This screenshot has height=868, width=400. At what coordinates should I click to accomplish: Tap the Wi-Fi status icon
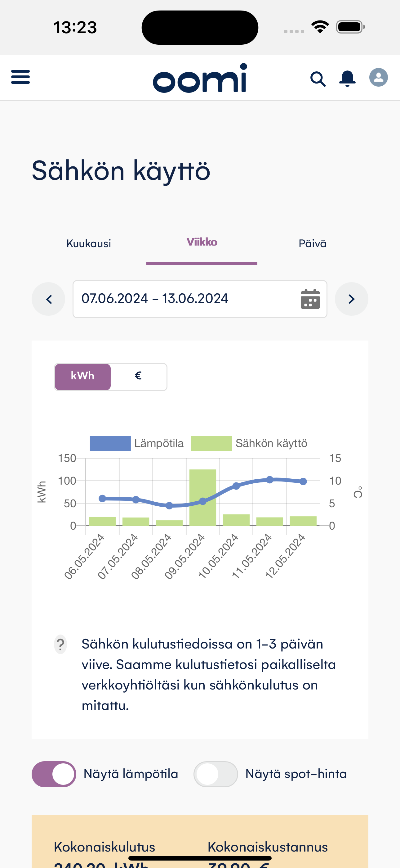320,27
